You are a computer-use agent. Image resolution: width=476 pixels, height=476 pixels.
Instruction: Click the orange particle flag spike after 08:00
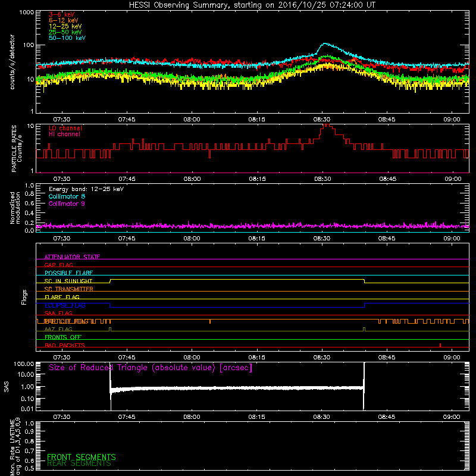tap(210, 321)
